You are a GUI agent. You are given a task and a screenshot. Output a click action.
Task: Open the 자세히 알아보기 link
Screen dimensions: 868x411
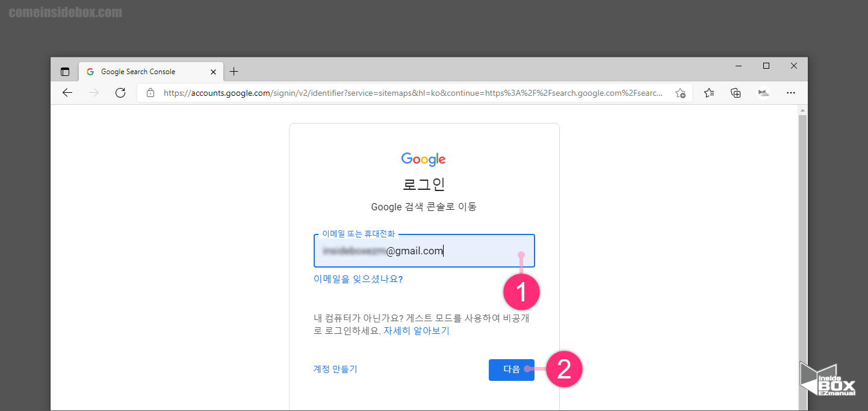pyautogui.click(x=417, y=331)
